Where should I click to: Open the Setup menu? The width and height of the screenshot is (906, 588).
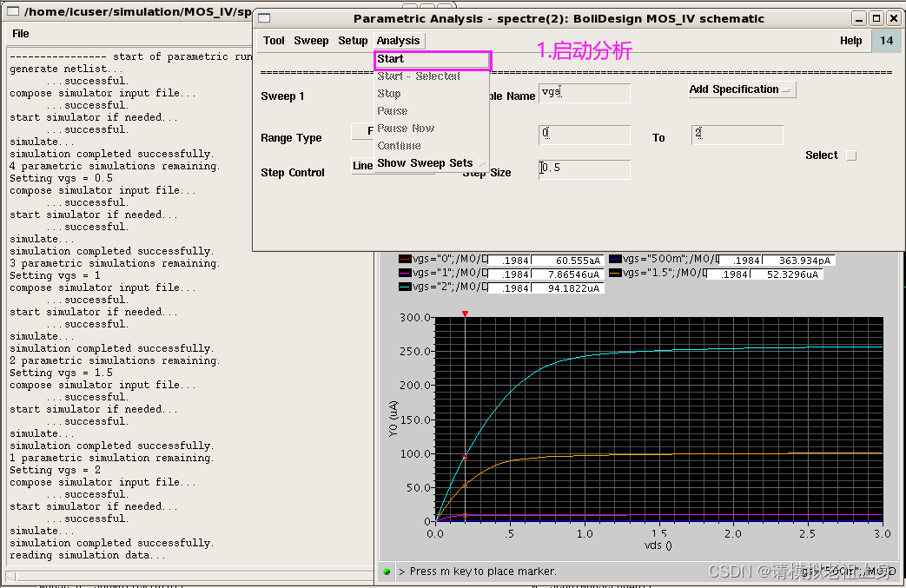tap(353, 41)
